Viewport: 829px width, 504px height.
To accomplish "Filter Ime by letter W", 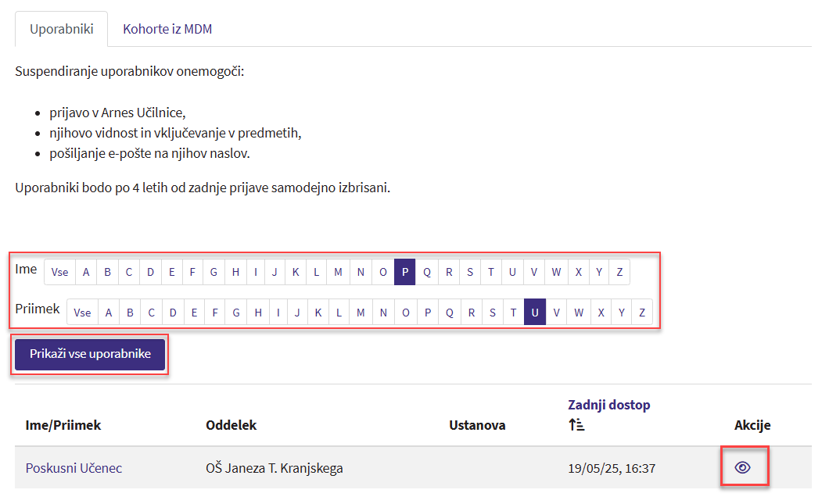I will [556, 272].
